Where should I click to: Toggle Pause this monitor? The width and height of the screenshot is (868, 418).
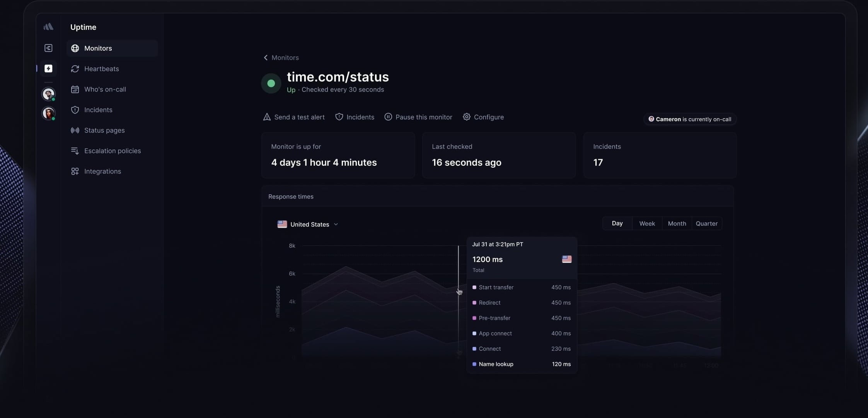pyautogui.click(x=418, y=117)
